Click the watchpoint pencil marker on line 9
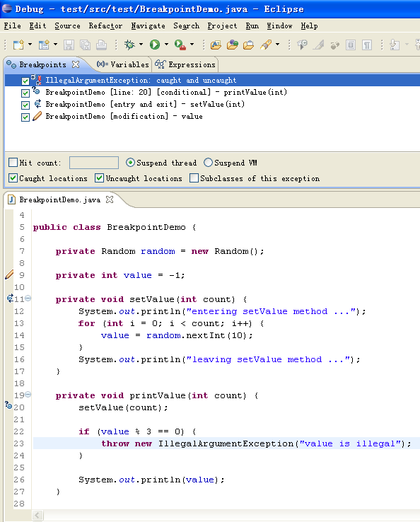Viewport: 420px width, 522px height. tap(9, 274)
